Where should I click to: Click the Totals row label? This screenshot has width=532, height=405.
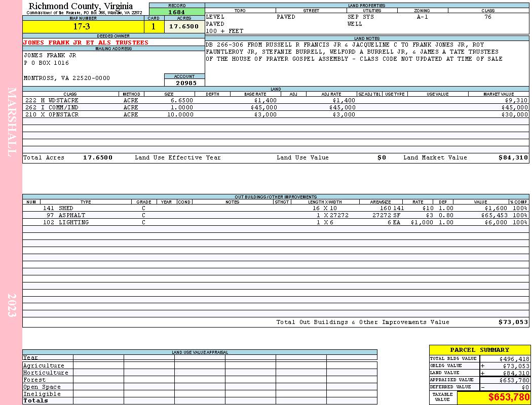(35, 401)
